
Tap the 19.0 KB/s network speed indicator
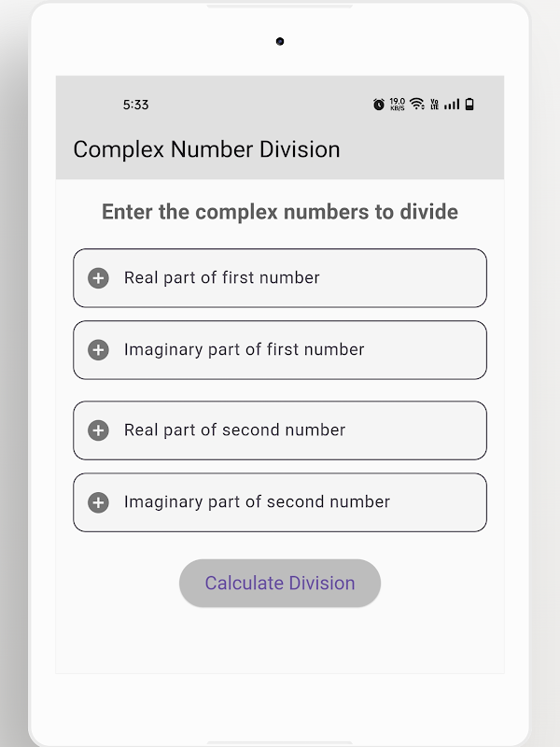click(398, 105)
